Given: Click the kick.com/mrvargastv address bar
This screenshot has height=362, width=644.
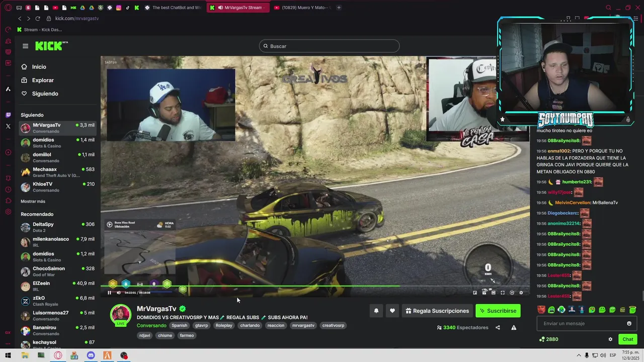Looking at the screenshot, I should pos(76,19).
